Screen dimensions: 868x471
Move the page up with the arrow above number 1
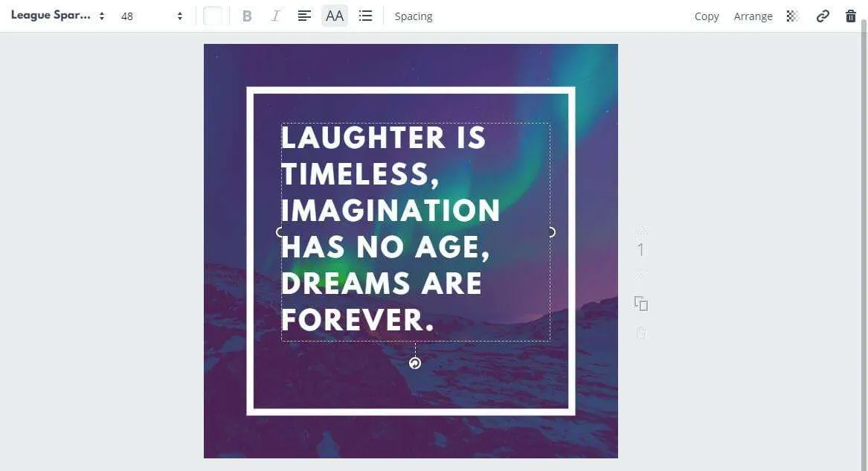point(641,229)
